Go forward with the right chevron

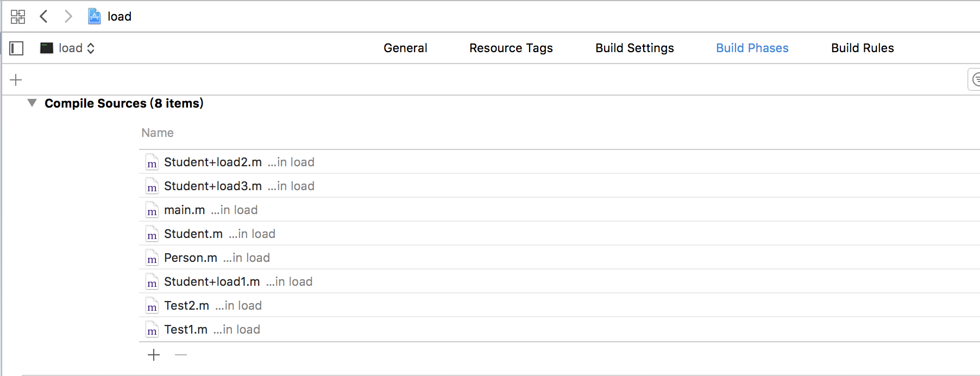[68, 16]
